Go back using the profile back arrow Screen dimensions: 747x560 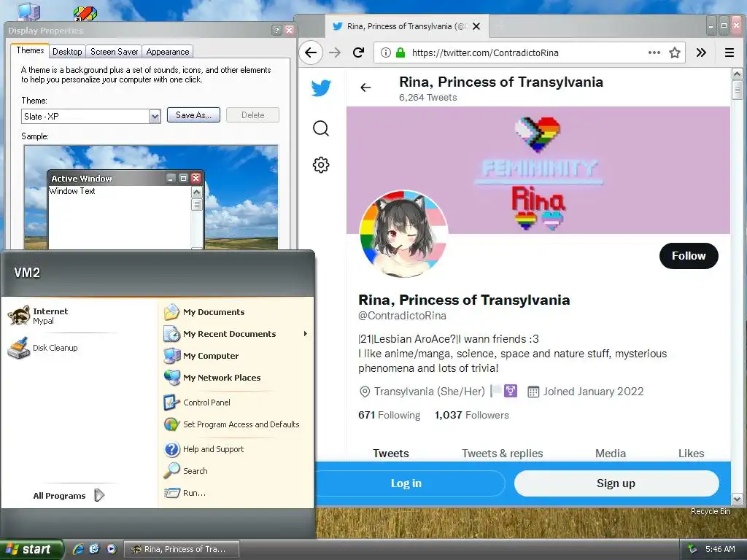(365, 87)
